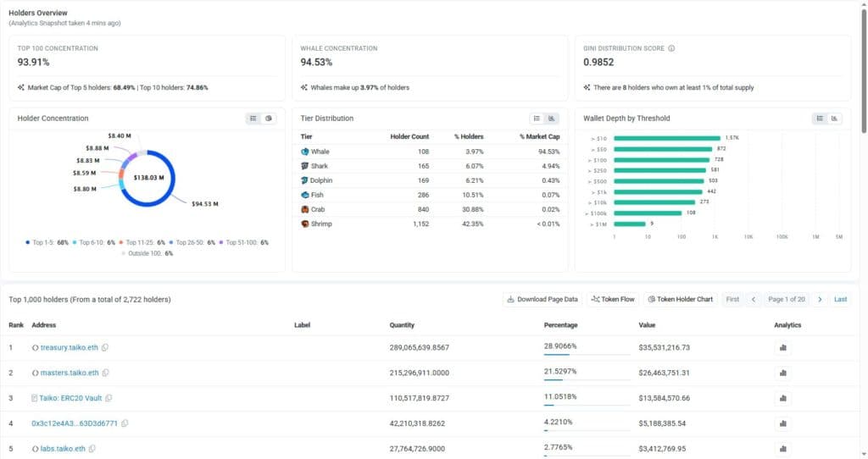868x459 pixels.
Task: Click Percentage column header
Action: pyautogui.click(x=560, y=325)
